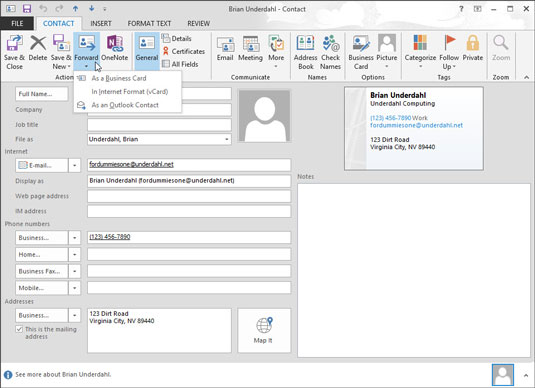Open the More communicate options
This screenshot has height=388, width=535.
[x=276, y=51]
